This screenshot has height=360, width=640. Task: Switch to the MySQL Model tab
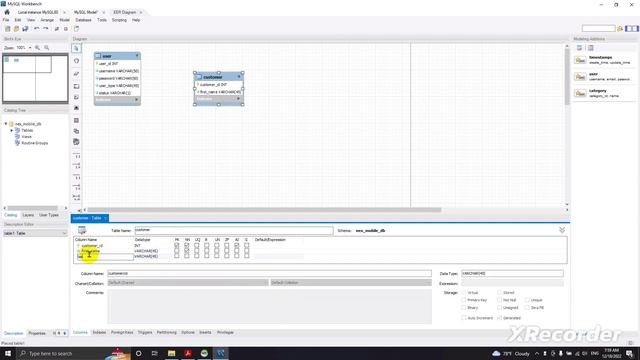86,12
